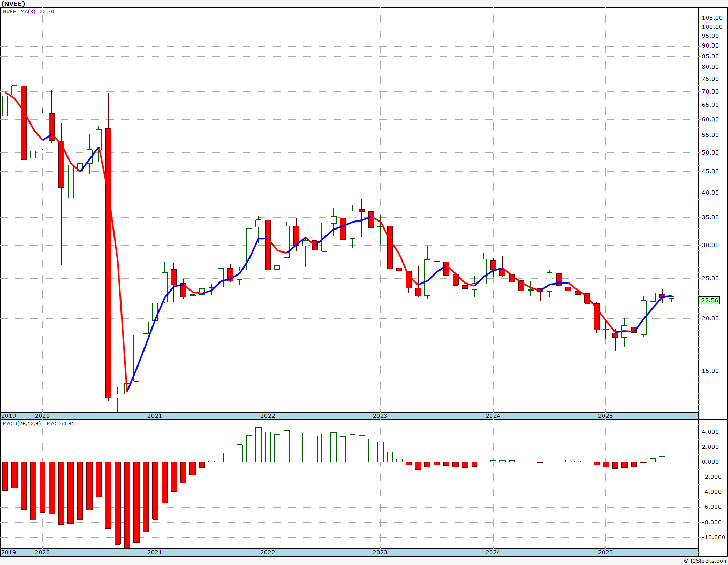Viewport: 728px width, 565px height.
Task: Select the 2020 label on the MACD time axis
Action: (x=42, y=552)
